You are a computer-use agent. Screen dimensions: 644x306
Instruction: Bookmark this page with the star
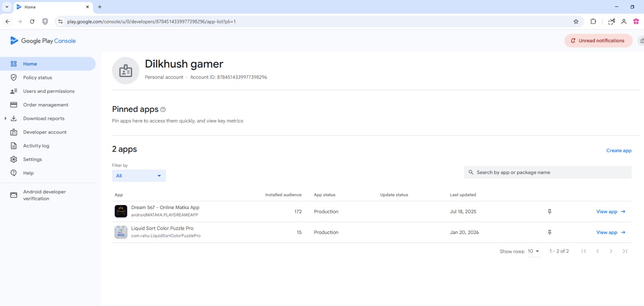point(576,22)
